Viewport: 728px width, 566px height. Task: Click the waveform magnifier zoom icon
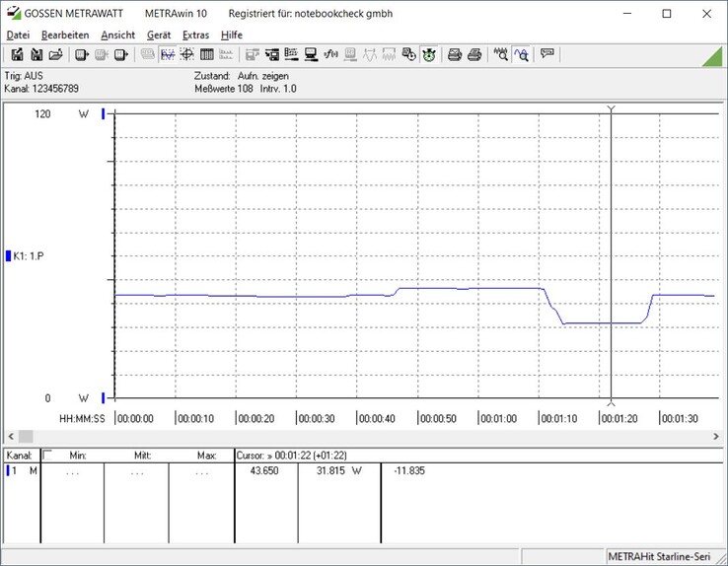500,55
